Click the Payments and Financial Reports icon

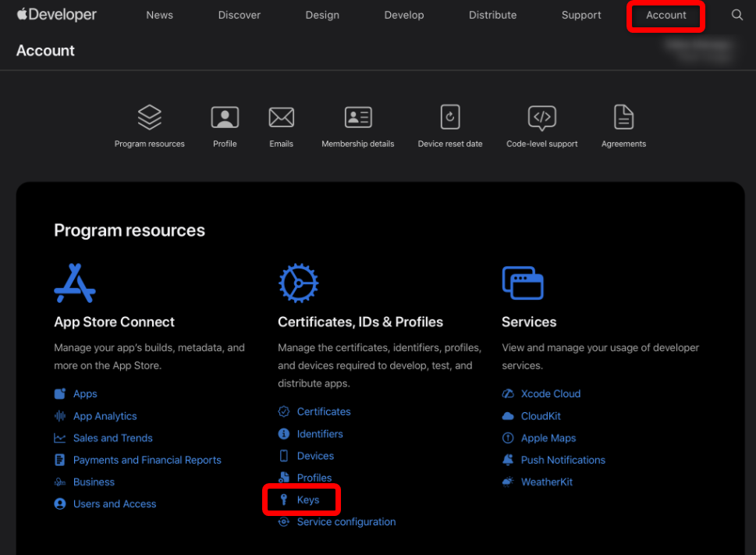[x=60, y=460]
